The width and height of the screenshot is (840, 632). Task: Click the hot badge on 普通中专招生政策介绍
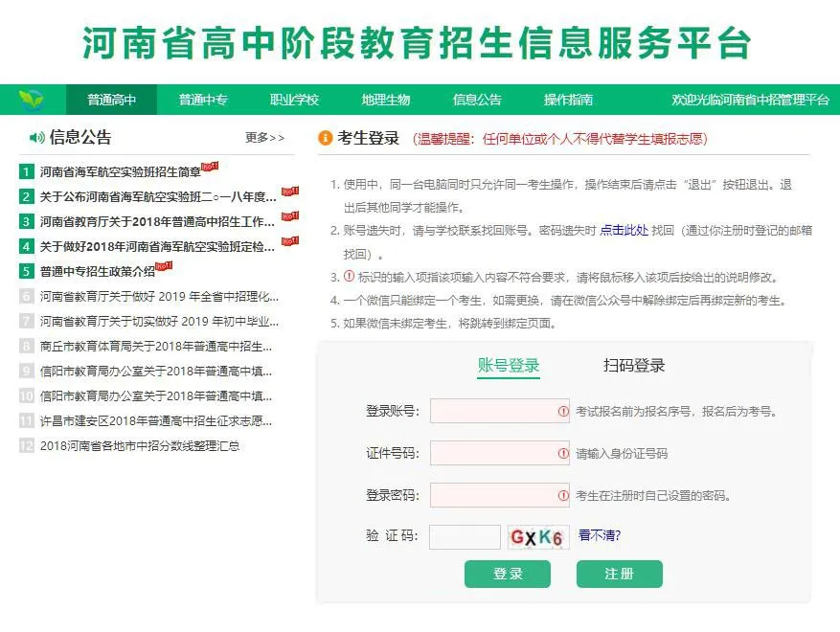tap(164, 266)
